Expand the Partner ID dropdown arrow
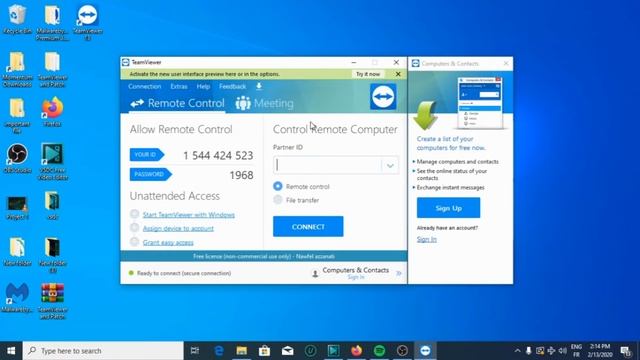Image resolution: width=640 pixels, height=360 pixels. pyautogui.click(x=390, y=165)
